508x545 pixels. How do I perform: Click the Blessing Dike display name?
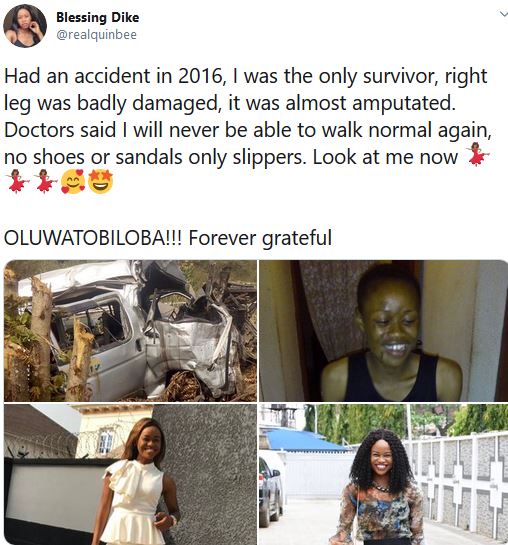tap(98, 17)
